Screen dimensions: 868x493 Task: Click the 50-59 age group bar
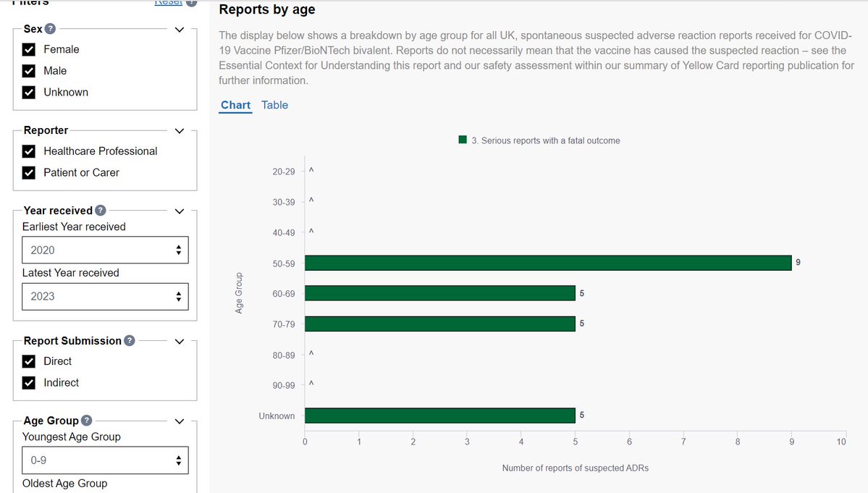(547, 263)
